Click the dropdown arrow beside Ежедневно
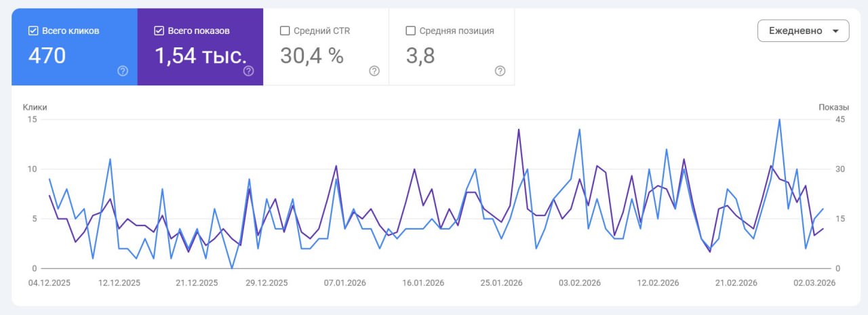The height and width of the screenshot is (315, 868). point(835,31)
